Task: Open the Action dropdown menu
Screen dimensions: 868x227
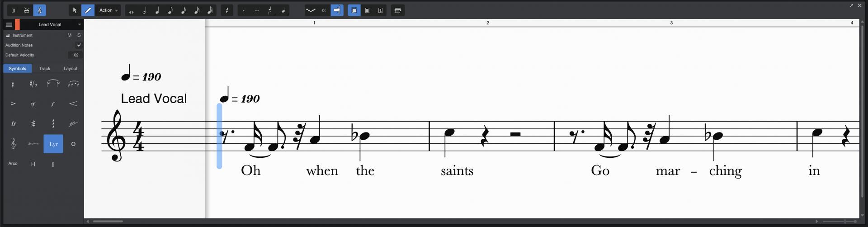Action: point(108,10)
